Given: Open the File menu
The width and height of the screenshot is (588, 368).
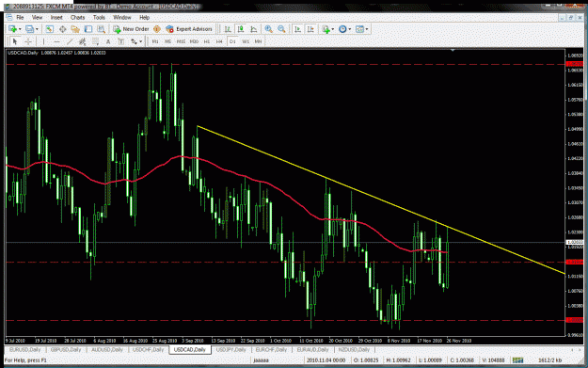Looking at the screenshot, I should pos(20,17).
